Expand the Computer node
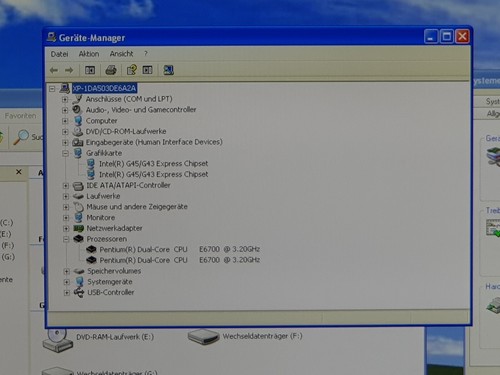This screenshot has height=375, width=500. tap(65, 121)
